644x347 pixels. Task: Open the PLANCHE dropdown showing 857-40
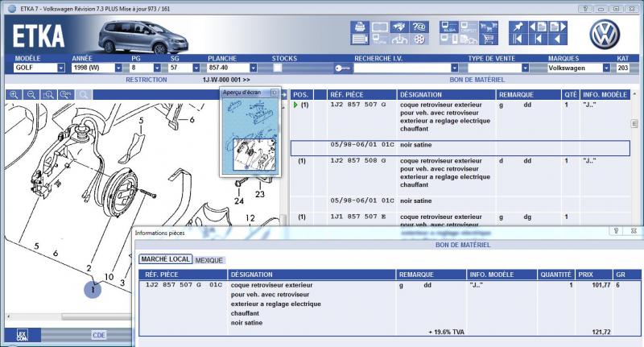pos(254,68)
